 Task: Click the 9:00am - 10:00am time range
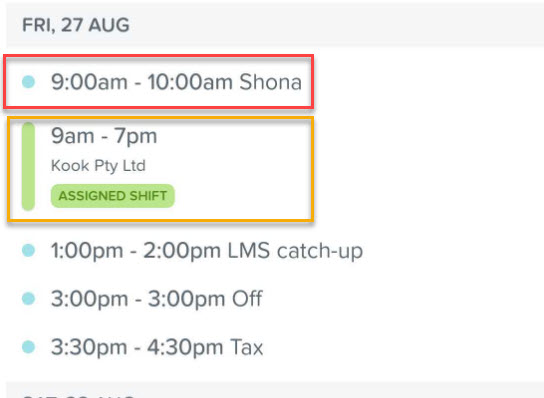pos(142,82)
